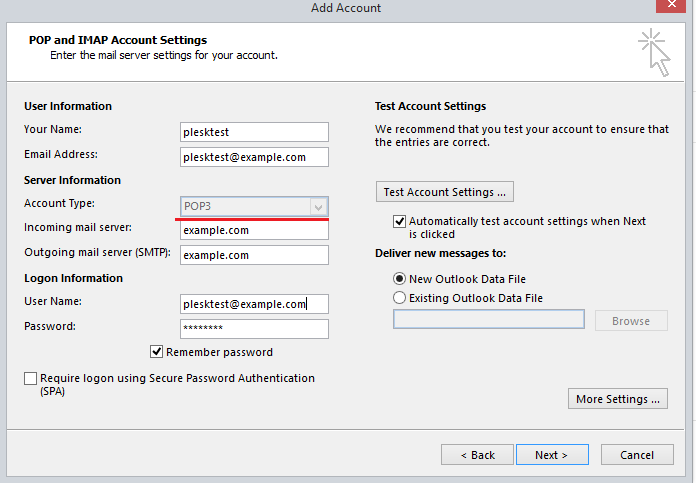This screenshot has height=483, width=696.
Task: Close the Add Account dialog window
Action: (675, 9)
